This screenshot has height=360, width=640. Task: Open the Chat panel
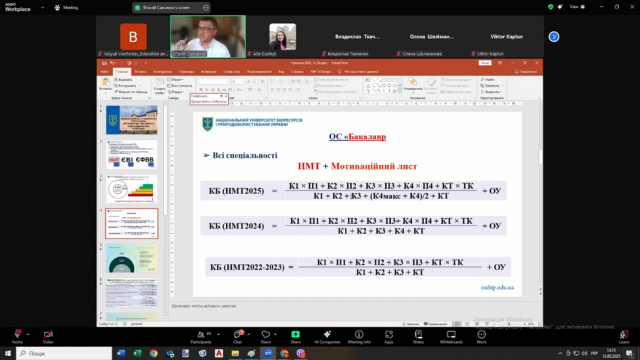pyautogui.click(x=238, y=335)
